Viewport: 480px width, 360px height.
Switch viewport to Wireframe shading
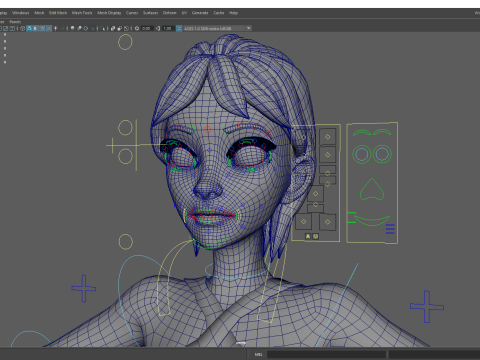pyautogui.click(x=22, y=28)
